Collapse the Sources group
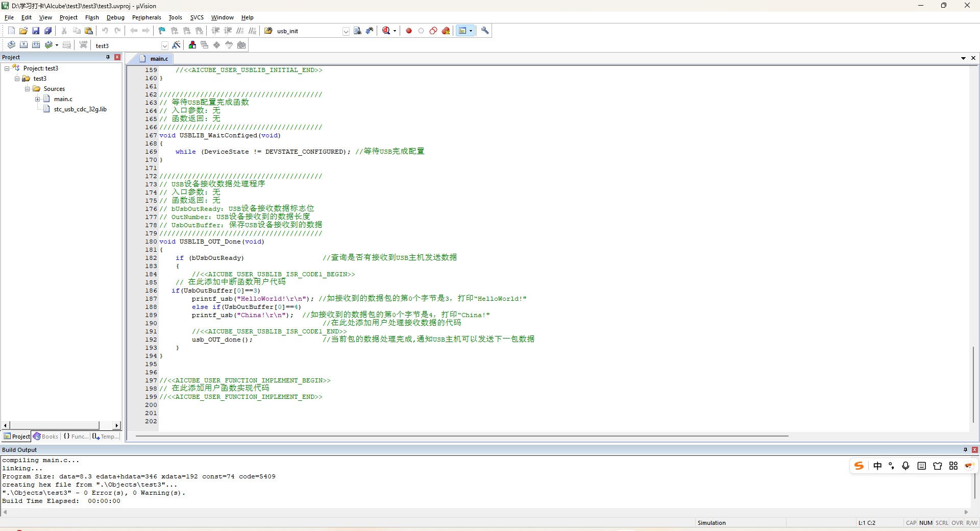The width and height of the screenshot is (980, 531). (x=27, y=89)
